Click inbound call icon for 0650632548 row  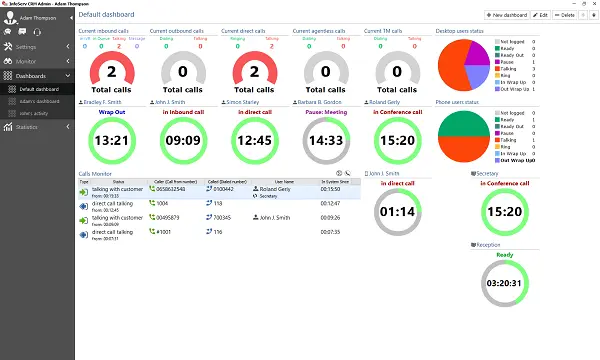click(83, 192)
